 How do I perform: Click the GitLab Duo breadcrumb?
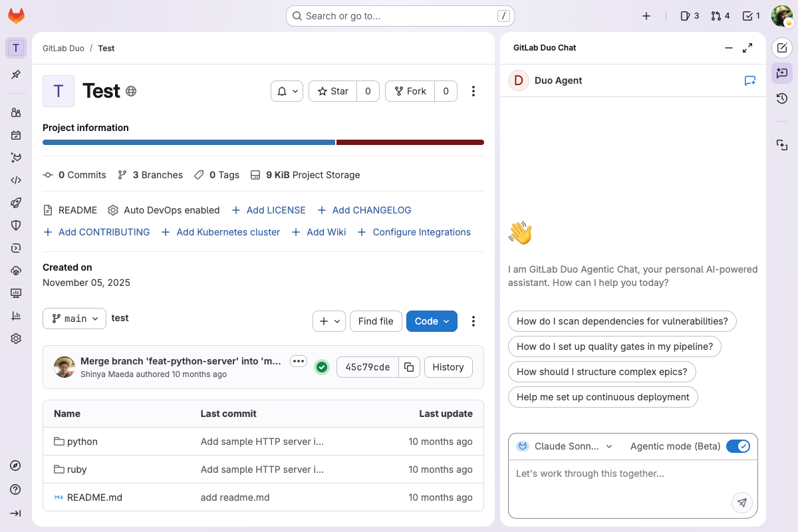(63, 48)
